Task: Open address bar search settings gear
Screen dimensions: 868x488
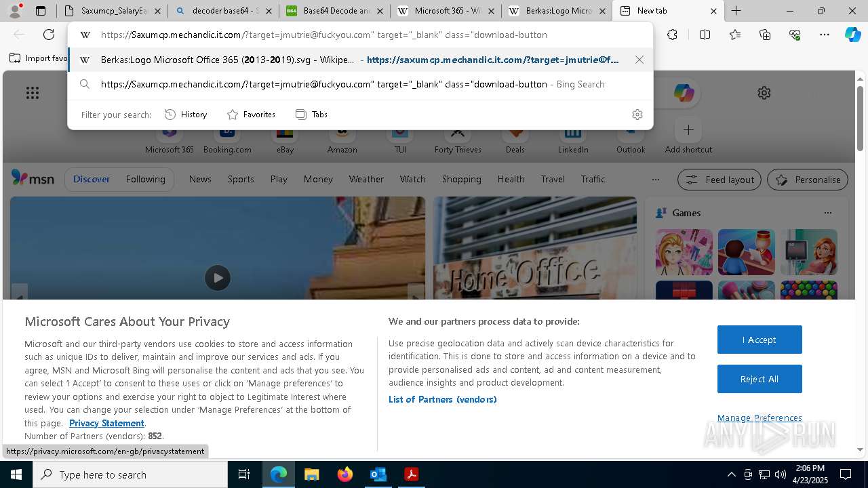Action: (637, 115)
